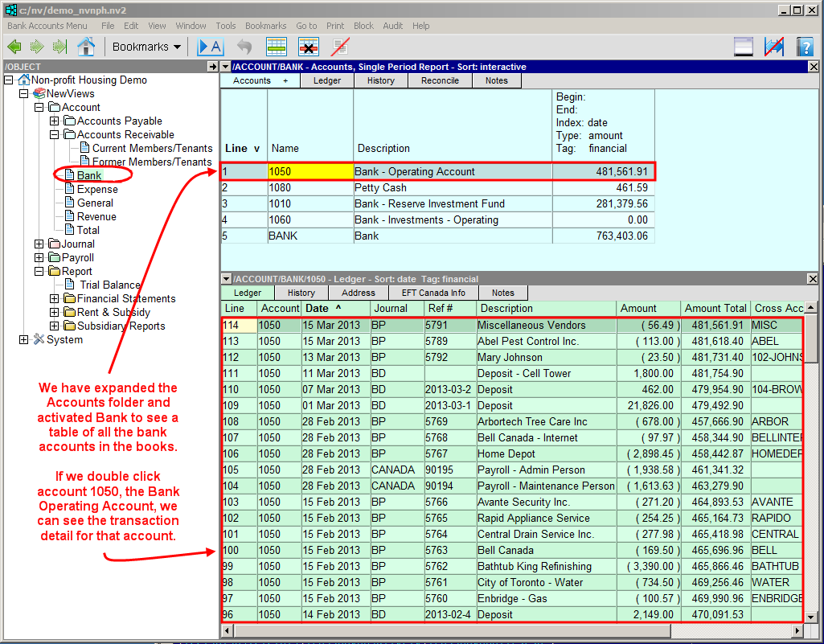
Task: Click the green insert-row table icon
Action: coord(277,47)
